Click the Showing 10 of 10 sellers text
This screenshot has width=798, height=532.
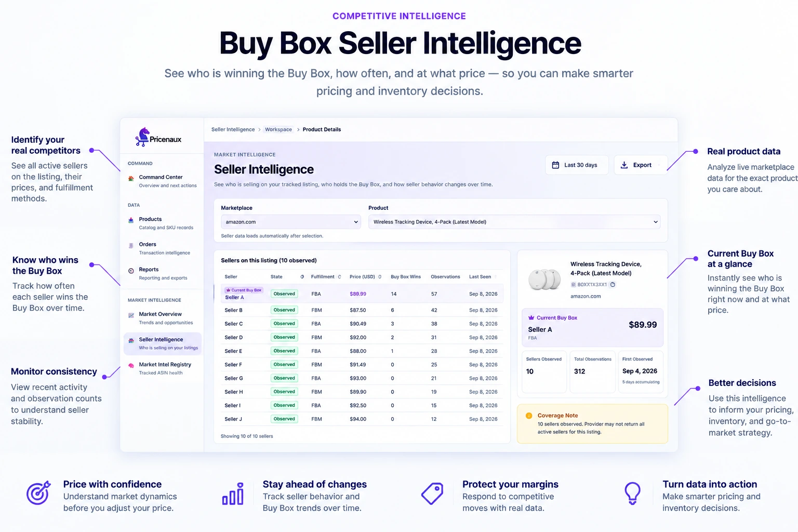pyautogui.click(x=247, y=436)
